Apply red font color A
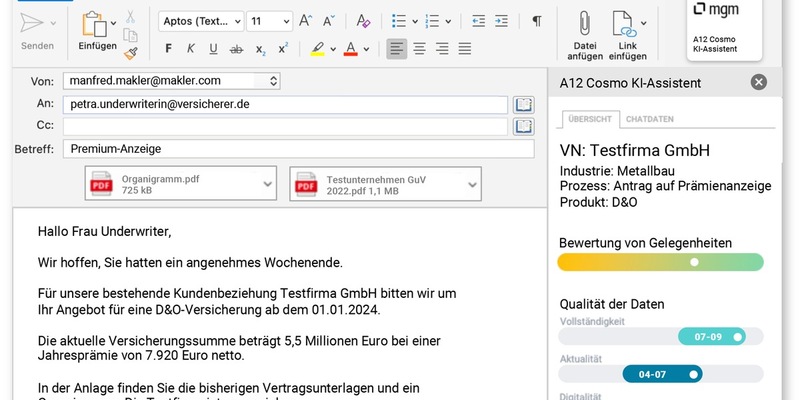800x400 pixels. click(351, 49)
